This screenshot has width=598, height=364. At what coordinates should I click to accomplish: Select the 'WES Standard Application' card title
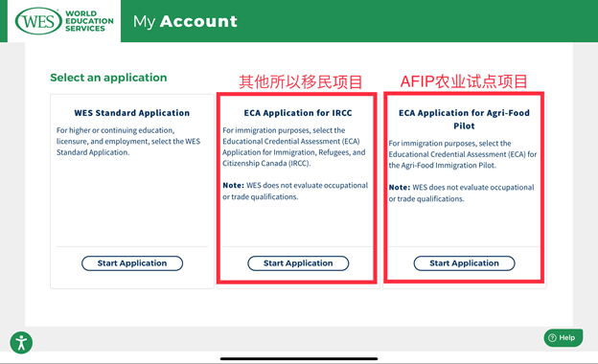(x=132, y=113)
